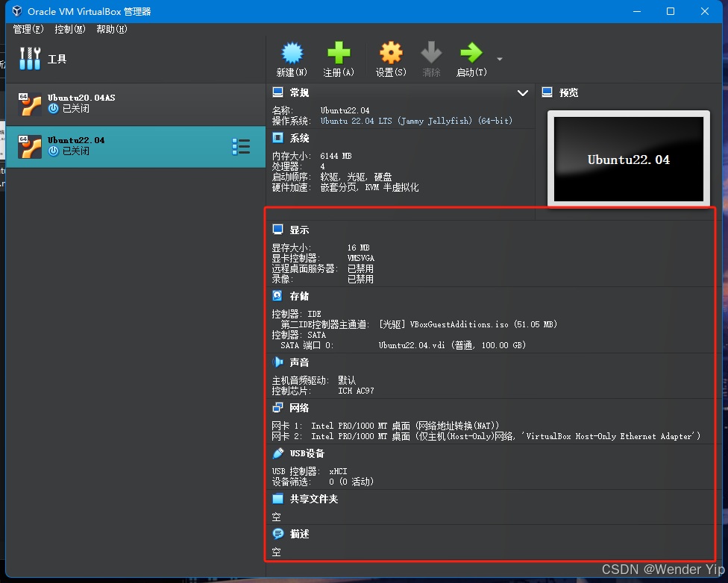Select the Ubuntu20.04AS virtual machine
This screenshot has height=583, width=728.
point(136,104)
